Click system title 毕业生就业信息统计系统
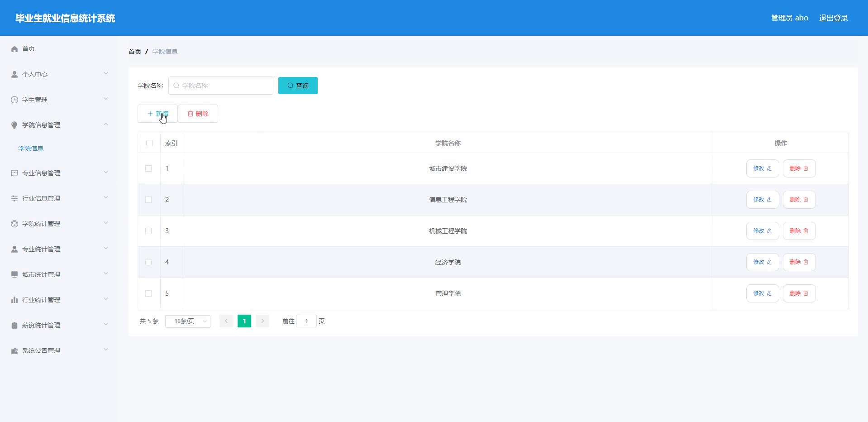This screenshot has width=868, height=422. pos(65,18)
